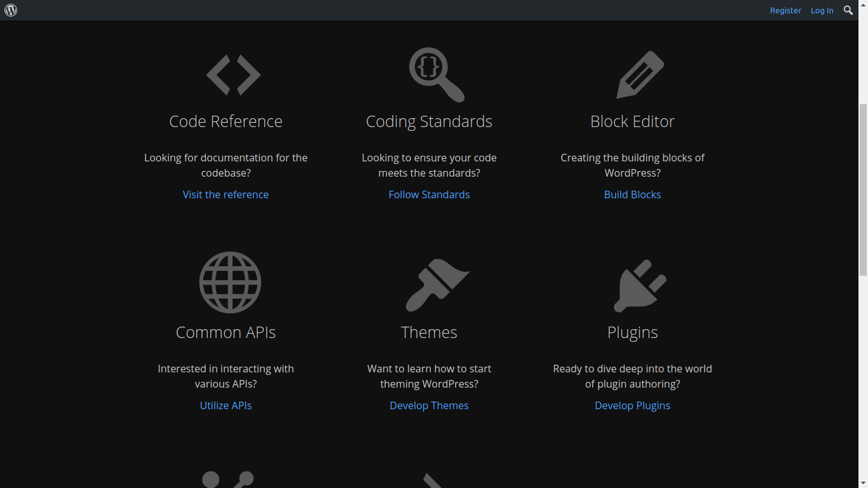
Task: Click the Themes heading
Action: pyautogui.click(x=429, y=332)
